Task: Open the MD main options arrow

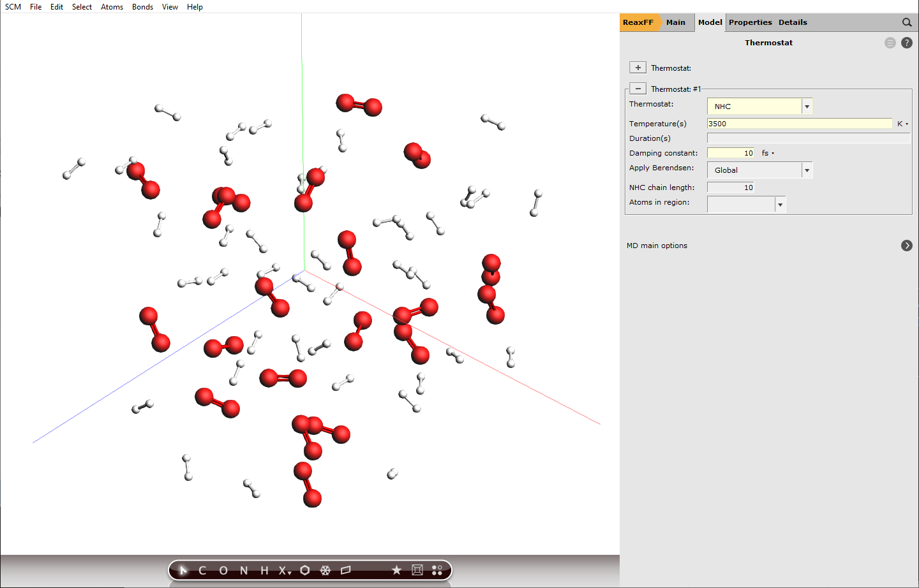Action: [906, 245]
